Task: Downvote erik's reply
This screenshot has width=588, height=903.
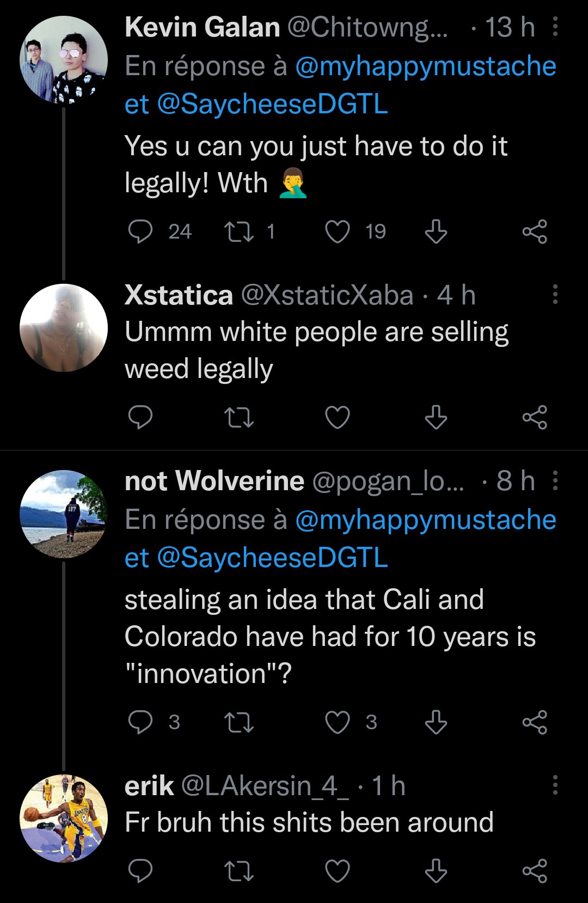Action: click(x=436, y=871)
